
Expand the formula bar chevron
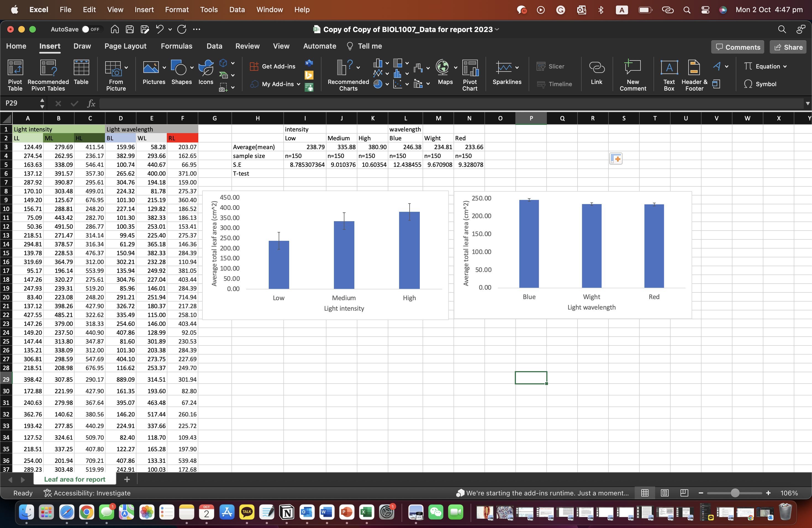807,103
